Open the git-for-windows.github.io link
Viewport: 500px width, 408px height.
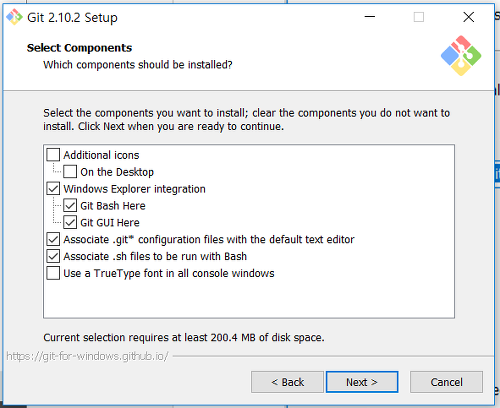[x=87, y=356]
